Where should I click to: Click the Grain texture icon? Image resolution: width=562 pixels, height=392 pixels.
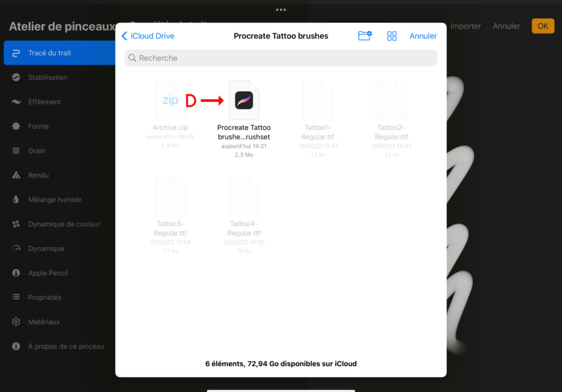click(16, 151)
